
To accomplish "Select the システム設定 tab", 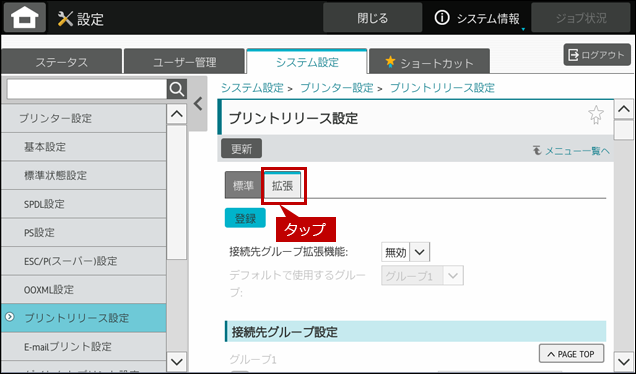I will point(307,62).
